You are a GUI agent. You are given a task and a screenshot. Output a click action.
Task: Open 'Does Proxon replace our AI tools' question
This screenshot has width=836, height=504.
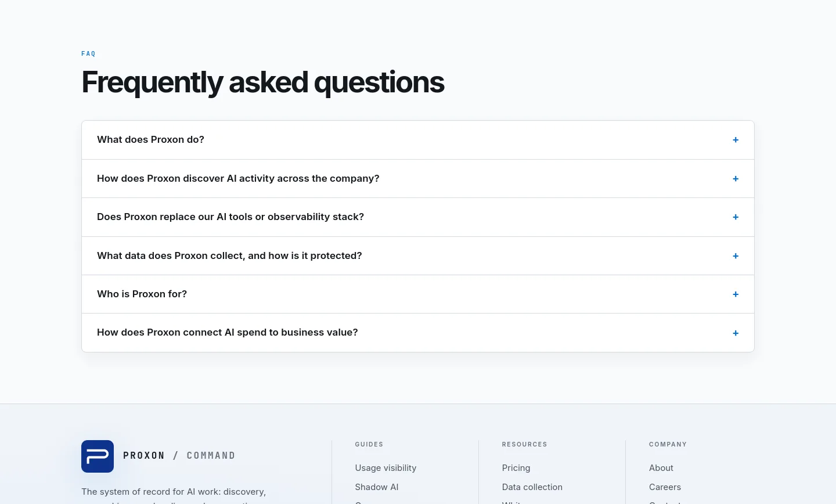click(418, 217)
